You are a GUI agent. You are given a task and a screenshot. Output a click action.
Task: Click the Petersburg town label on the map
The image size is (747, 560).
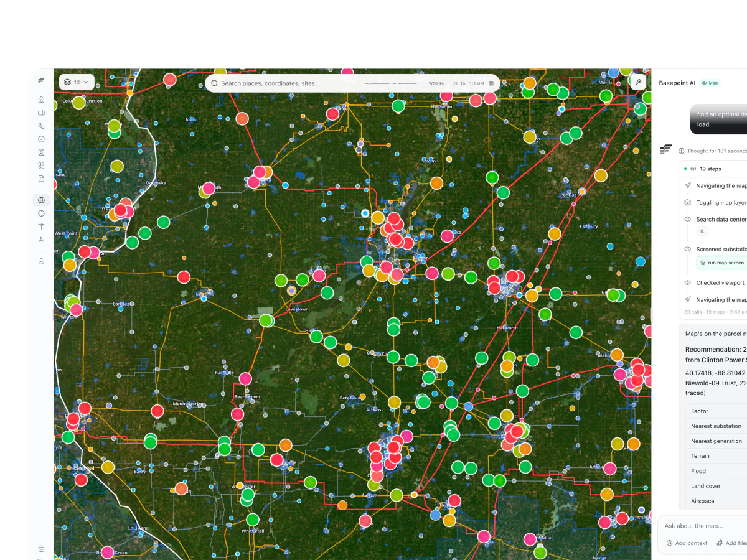[351, 398]
